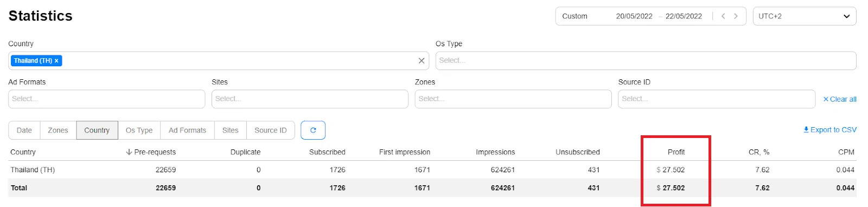
Task: Click the Profit column header
Action: [676, 152]
